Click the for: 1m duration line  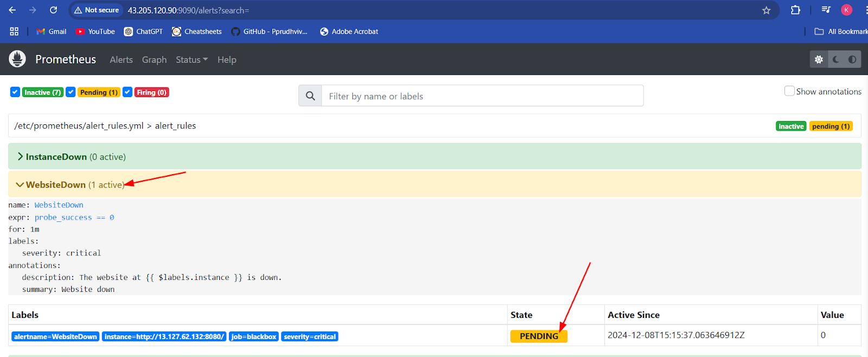coord(24,229)
